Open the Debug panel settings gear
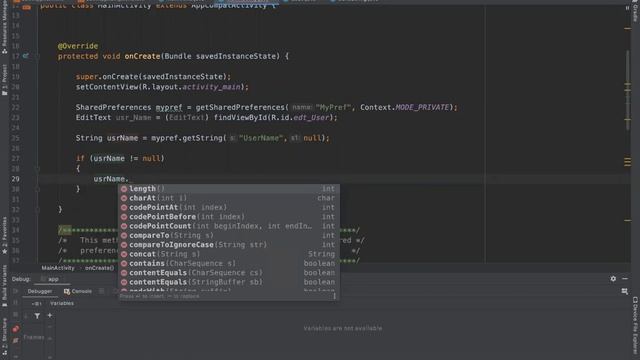The image size is (640, 360). tap(613, 279)
